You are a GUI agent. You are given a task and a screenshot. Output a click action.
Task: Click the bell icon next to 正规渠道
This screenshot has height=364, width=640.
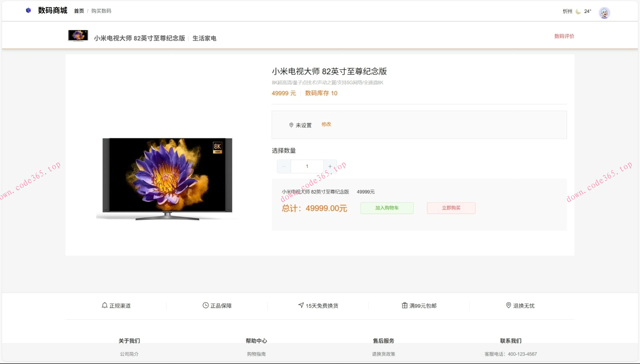coord(104,305)
